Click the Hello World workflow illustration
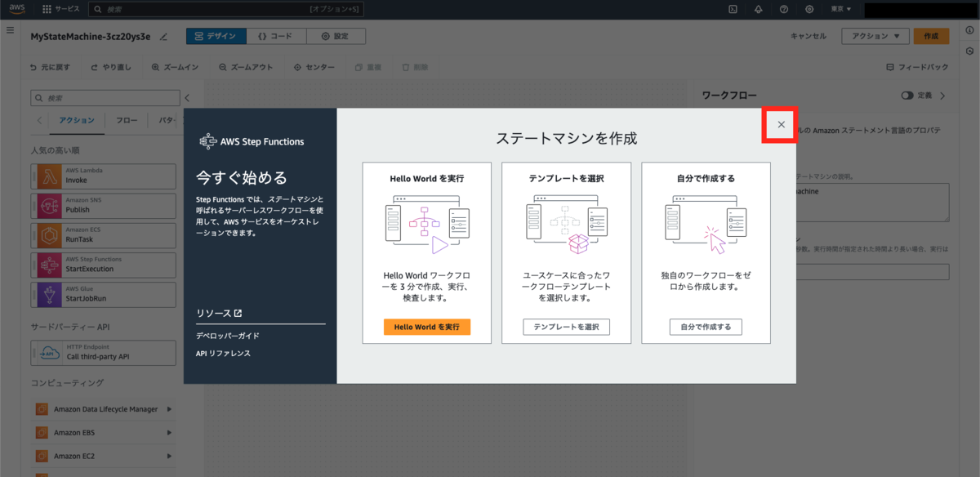Screen dimensions: 980x477 (427, 223)
